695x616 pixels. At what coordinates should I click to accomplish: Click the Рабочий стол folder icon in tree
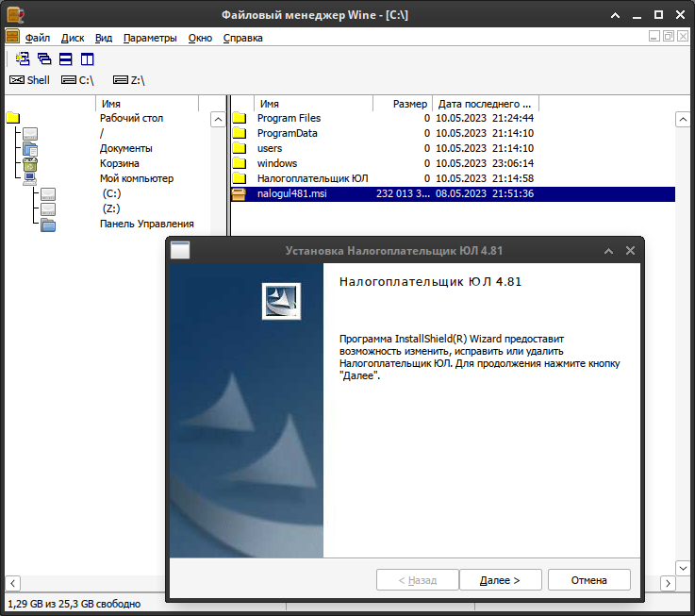coord(13,118)
